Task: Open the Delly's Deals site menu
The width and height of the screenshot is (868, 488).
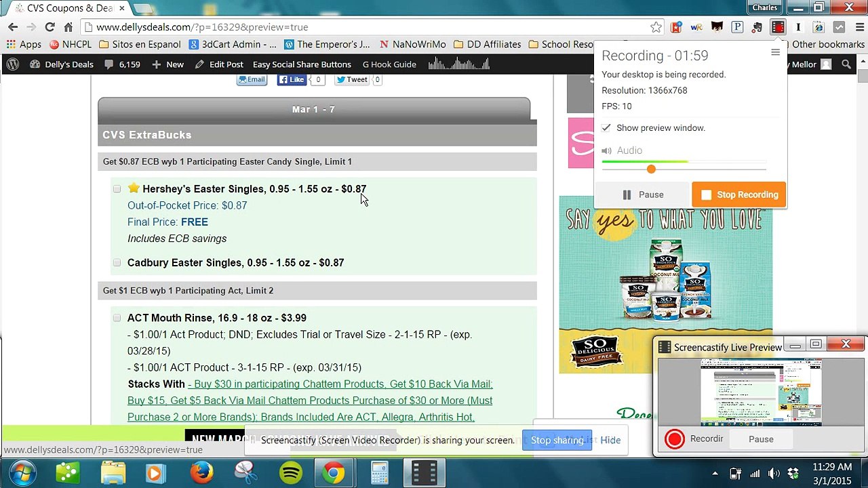Action: (x=62, y=64)
